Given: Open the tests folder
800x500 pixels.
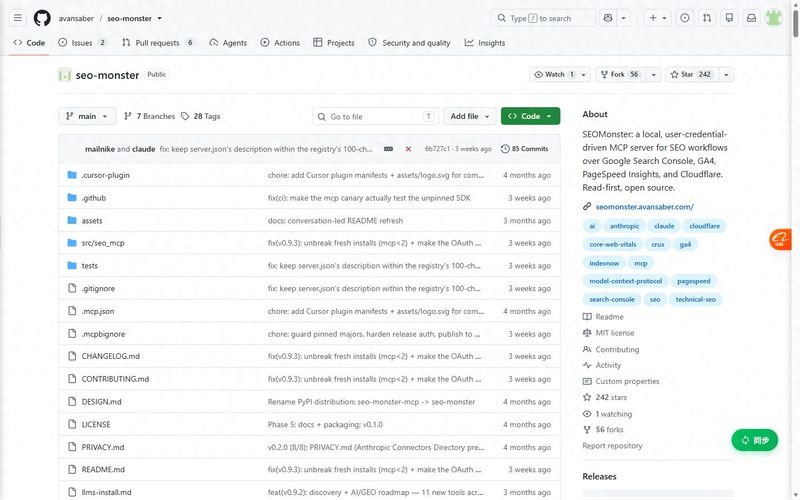Looking at the screenshot, I should 90,266.
